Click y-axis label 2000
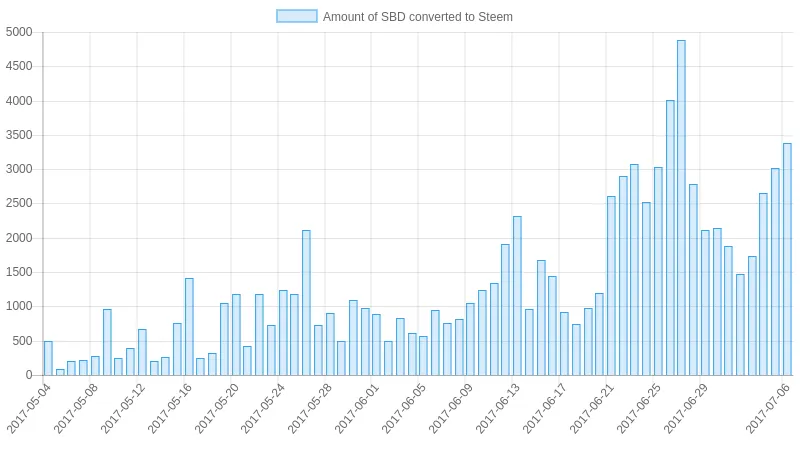The image size is (800, 450). (19, 238)
